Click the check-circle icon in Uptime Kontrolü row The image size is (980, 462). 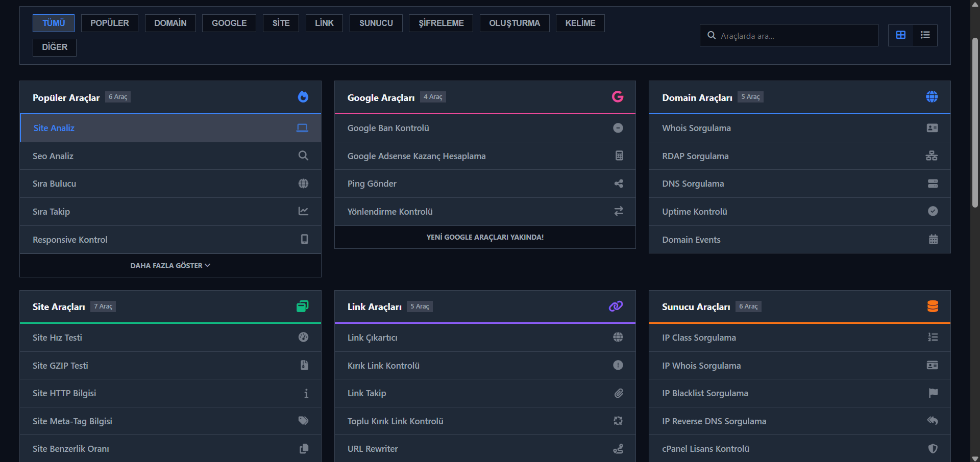tap(933, 211)
